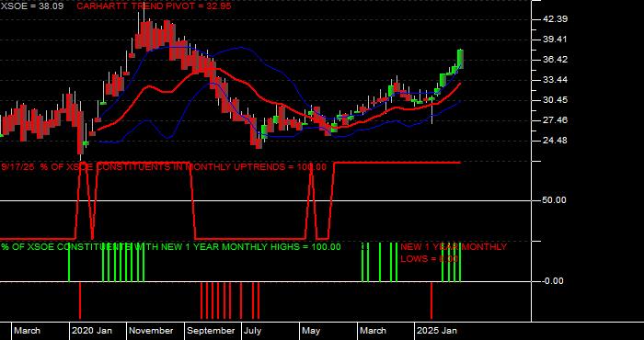Click the May date marker
This screenshot has height=340, width=644.
point(312,331)
